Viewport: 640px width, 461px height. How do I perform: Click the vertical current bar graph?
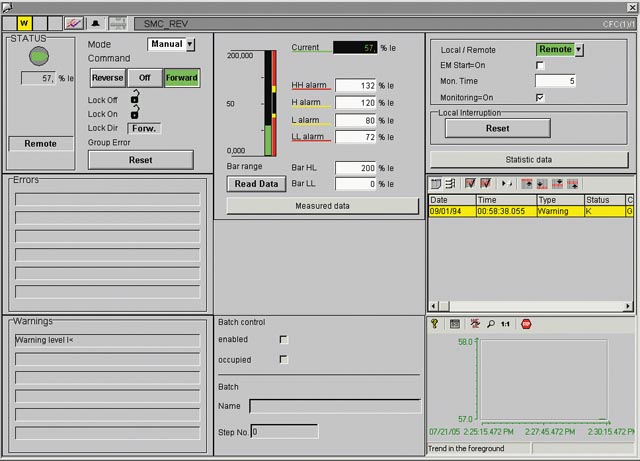click(x=268, y=104)
